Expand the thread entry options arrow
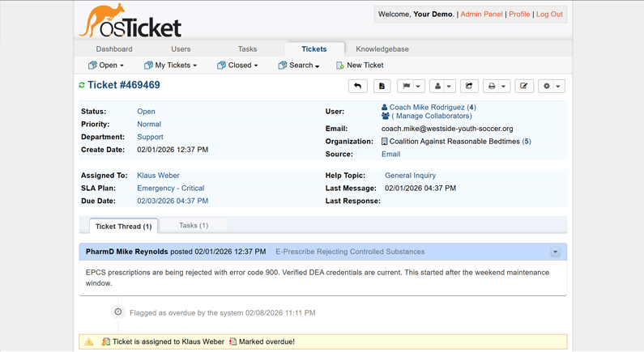 click(555, 252)
